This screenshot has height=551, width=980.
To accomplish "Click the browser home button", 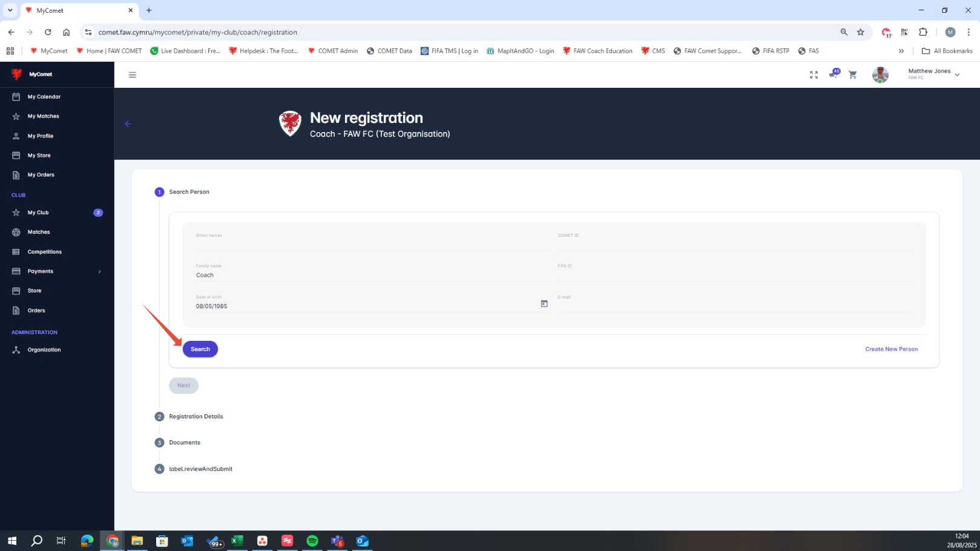I will (67, 32).
